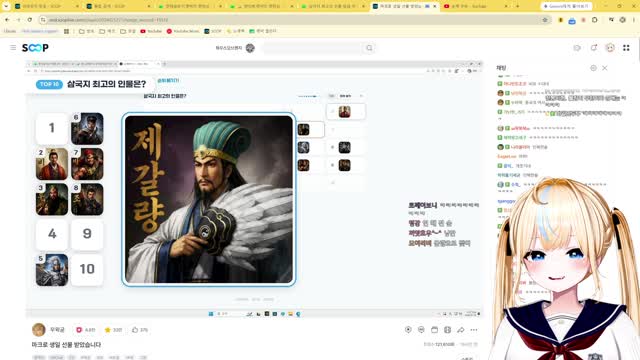Open chat settings gear icon
The width and height of the screenshot is (640, 360).
coord(593,68)
